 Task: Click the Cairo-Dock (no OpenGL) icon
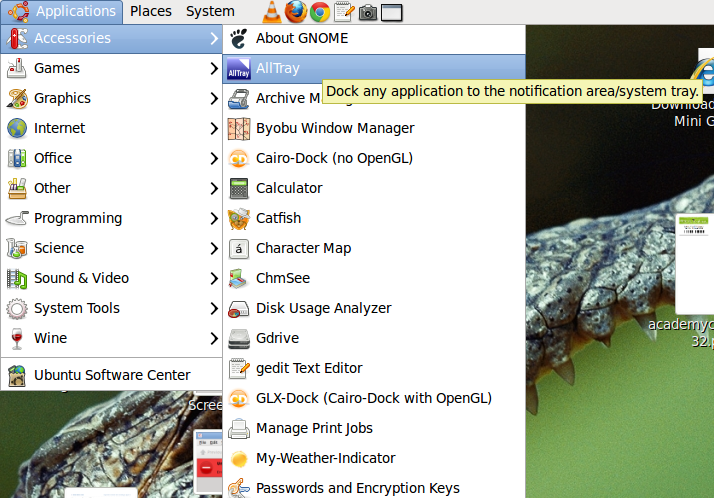(239, 159)
